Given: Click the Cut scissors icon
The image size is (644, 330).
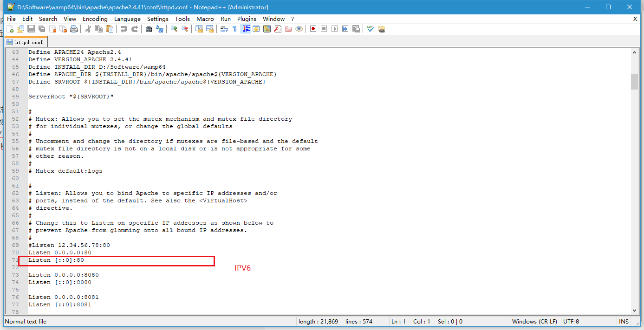Looking at the screenshot, I should tap(88, 29).
